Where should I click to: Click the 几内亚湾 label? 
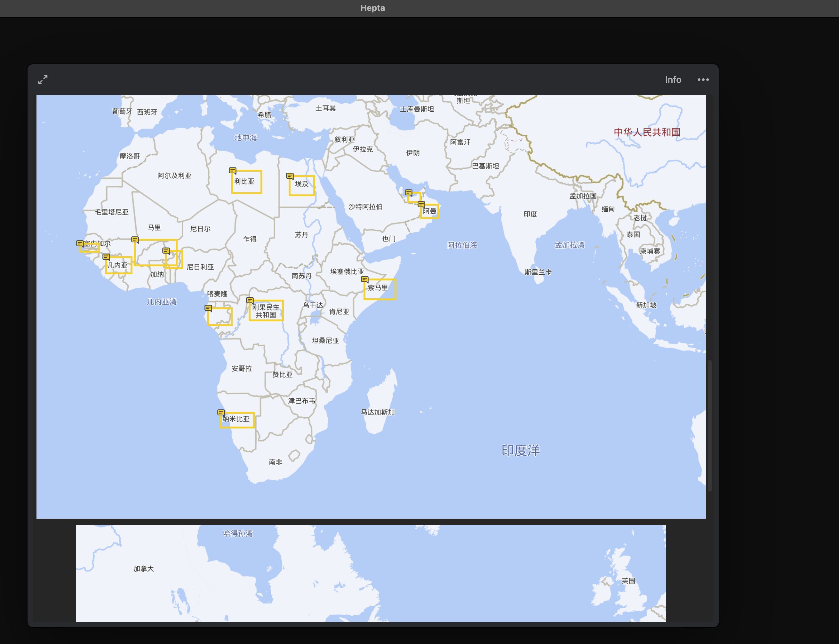click(x=162, y=302)
